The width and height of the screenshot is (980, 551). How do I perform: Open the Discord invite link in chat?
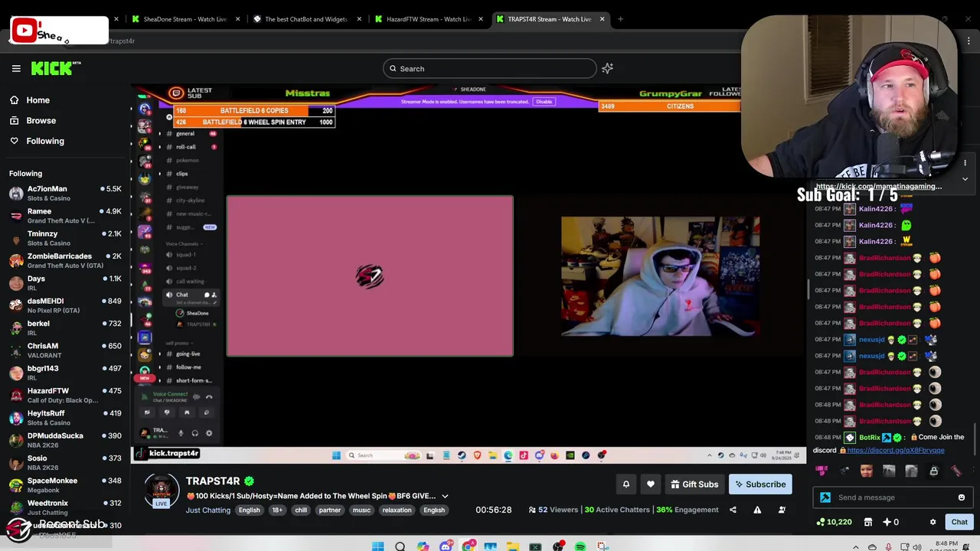(x=896, y=451)
